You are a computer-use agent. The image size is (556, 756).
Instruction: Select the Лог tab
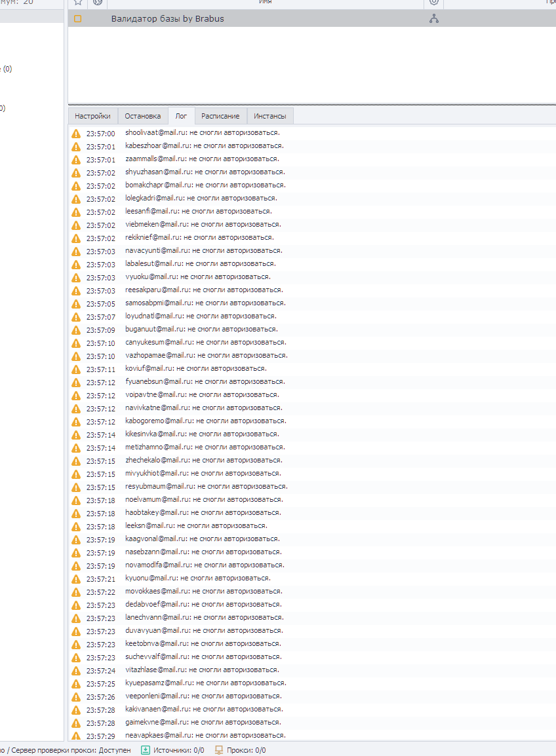point(181,116)
